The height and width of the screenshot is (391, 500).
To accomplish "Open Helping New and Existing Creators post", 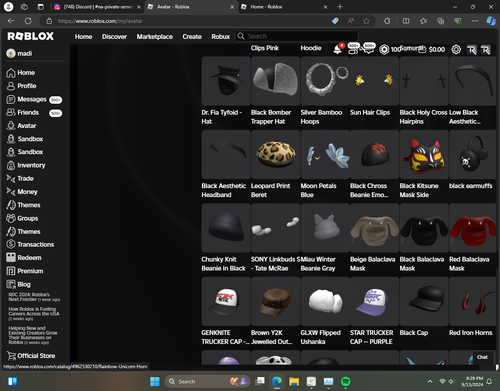I will coord(33,335).
